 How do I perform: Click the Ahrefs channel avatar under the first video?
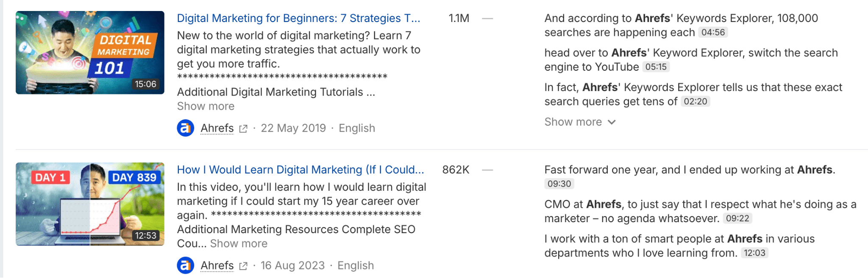tap(185, 128)
